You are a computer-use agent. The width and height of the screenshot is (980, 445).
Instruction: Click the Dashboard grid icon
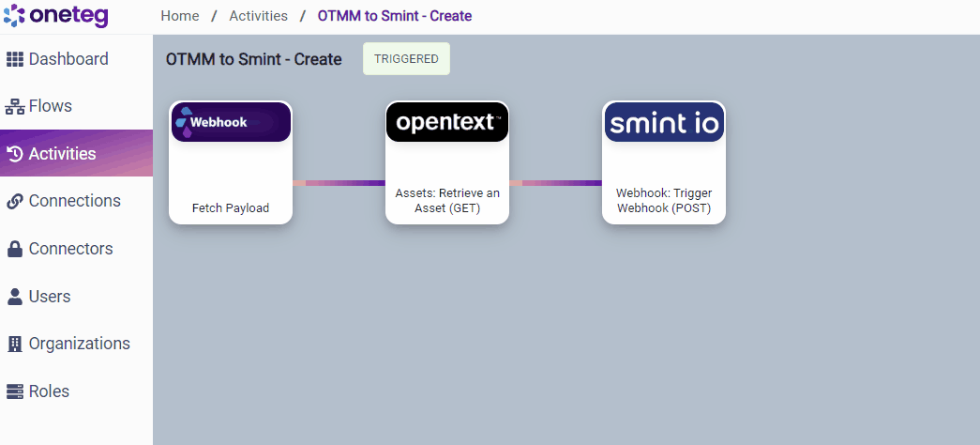(15, 59)
